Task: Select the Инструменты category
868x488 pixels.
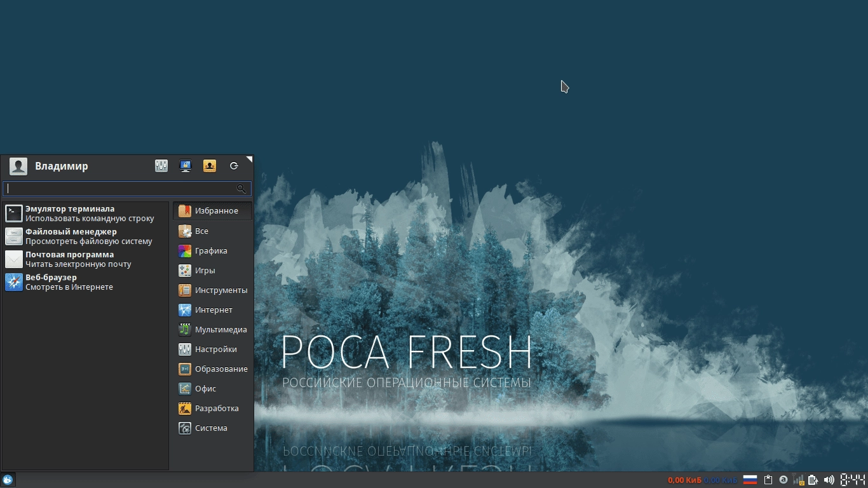Action: [x=212, y=290]
